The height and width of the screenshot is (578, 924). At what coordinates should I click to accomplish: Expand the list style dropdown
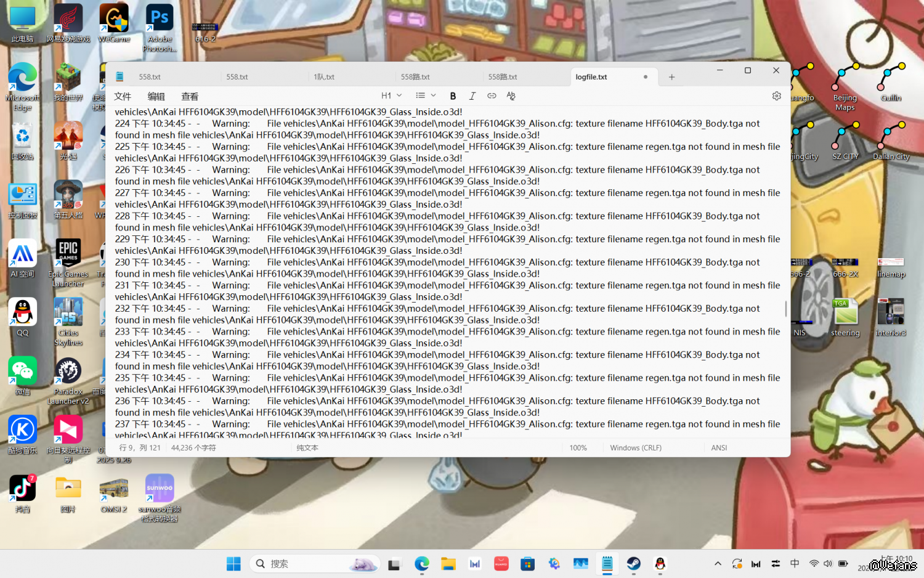coord(426,96)
